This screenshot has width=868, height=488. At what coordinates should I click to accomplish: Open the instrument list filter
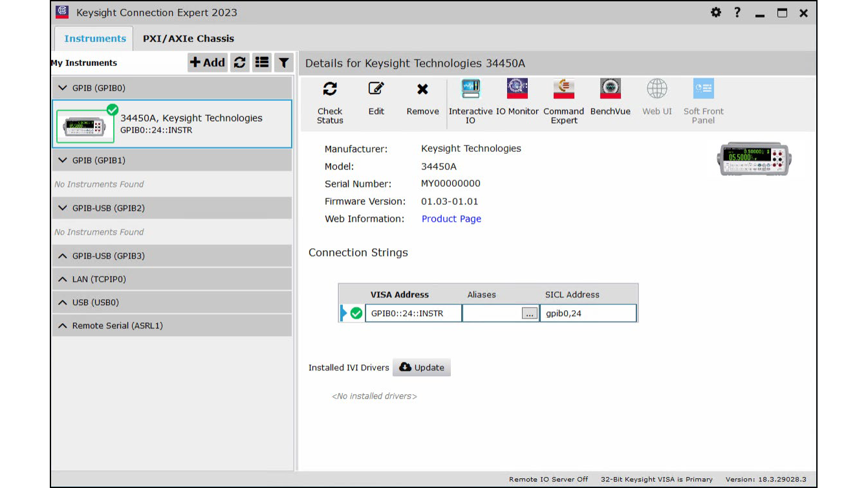coord(284,62)
